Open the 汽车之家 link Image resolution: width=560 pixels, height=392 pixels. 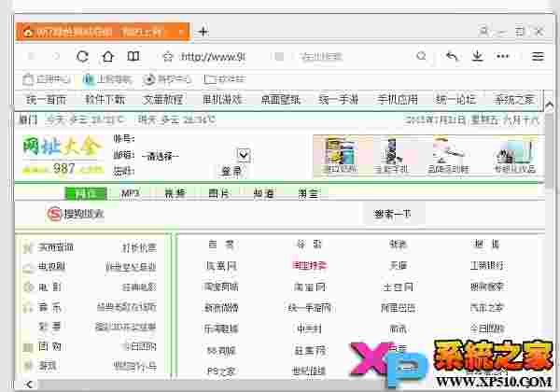[x=486, y=308]
